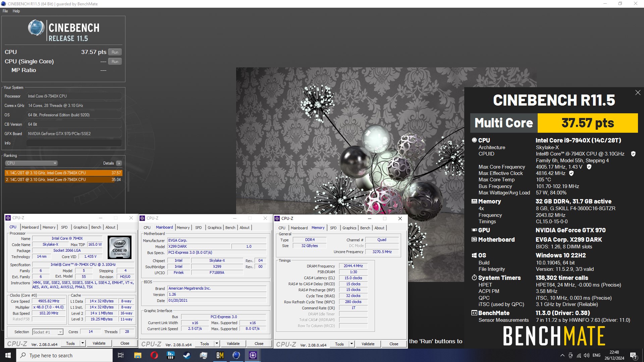Open the File menu in Cinebench
Screen dimensions: 644x362
click(5, 11)
